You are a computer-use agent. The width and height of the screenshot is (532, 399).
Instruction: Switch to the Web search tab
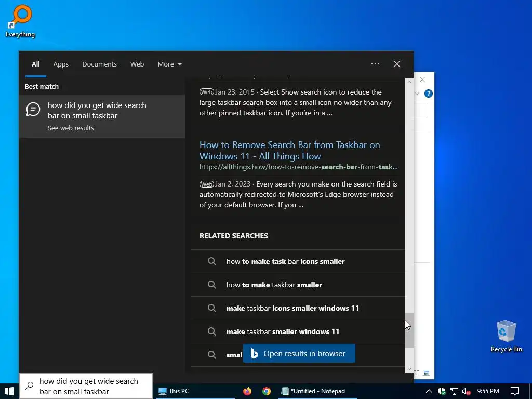tap(137, 64)
